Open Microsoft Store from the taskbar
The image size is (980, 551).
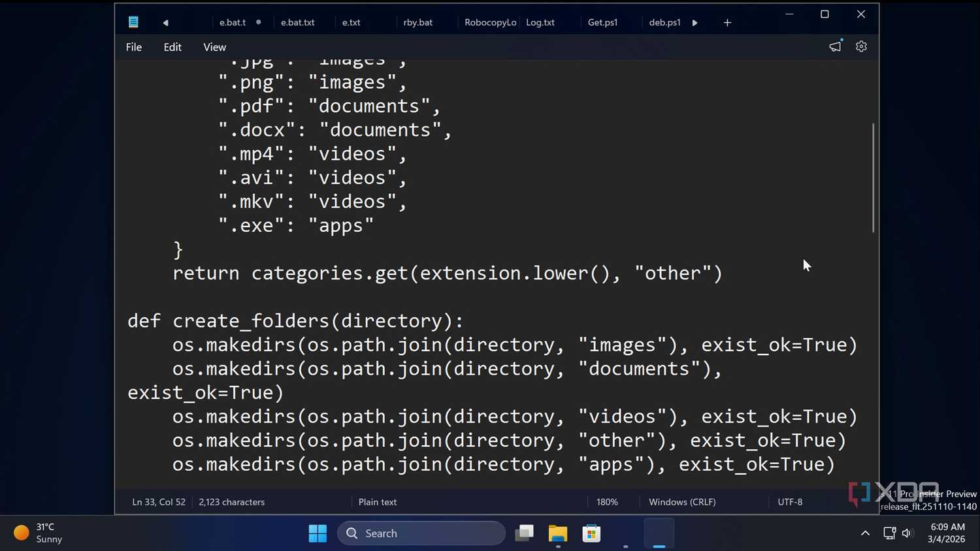pos(591,533)
